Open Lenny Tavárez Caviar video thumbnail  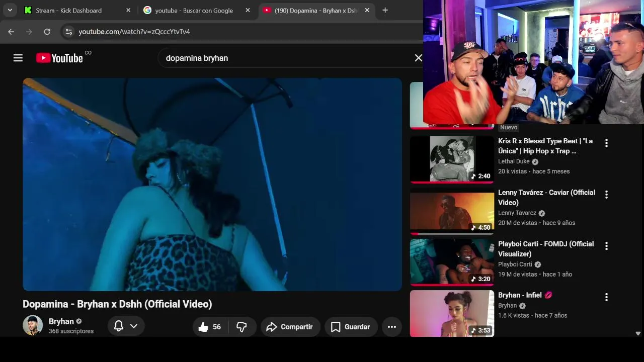tap(452, 211)
